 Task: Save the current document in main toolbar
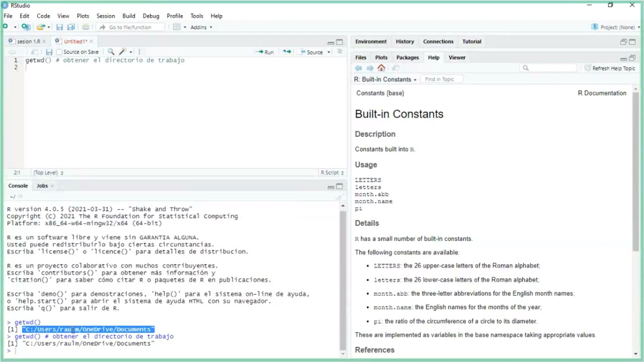[59, 27]
